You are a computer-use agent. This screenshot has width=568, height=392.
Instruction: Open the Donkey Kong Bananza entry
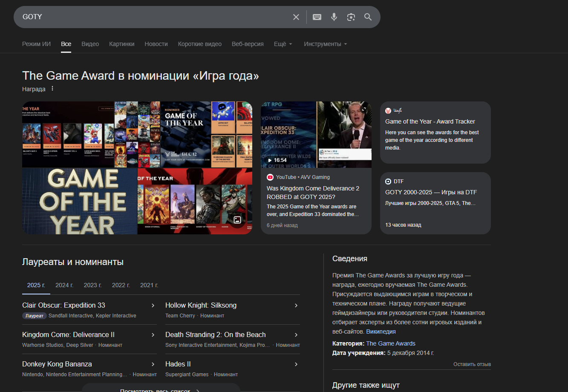[x=57, y=364]
